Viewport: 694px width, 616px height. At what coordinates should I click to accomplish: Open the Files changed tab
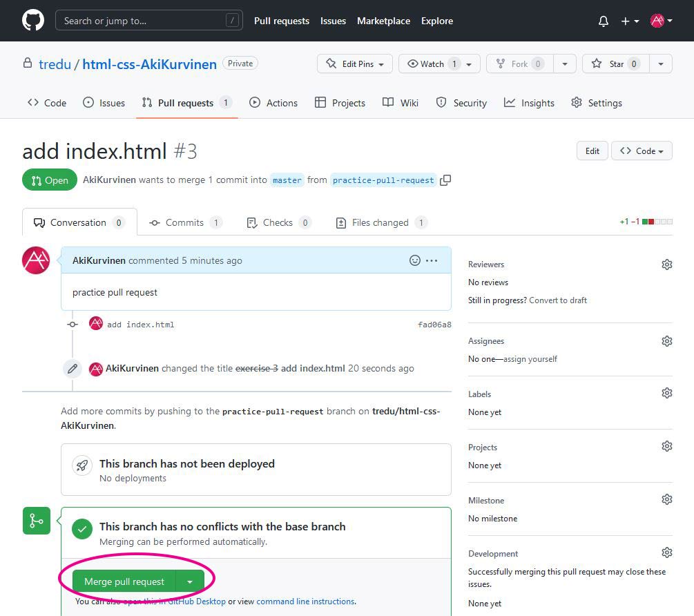tap(381, 222)
